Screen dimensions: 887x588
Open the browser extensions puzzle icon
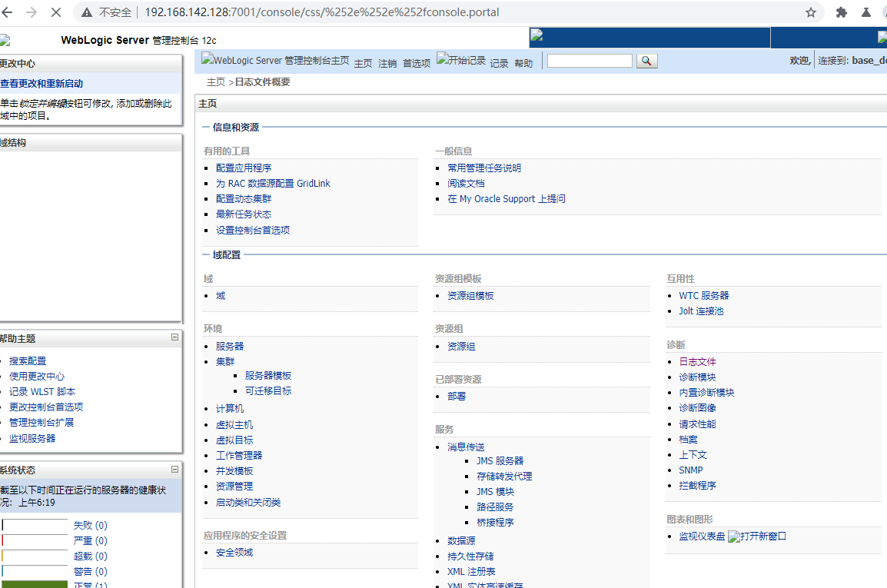841,12
